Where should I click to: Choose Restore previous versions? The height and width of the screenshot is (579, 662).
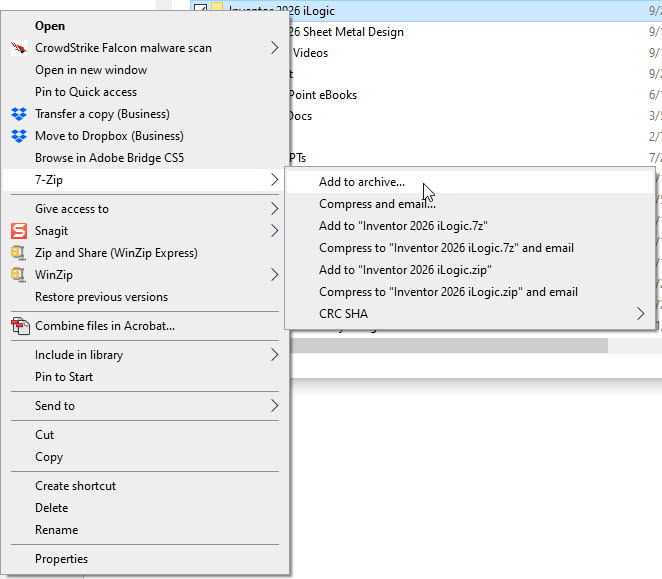(146, 297)
